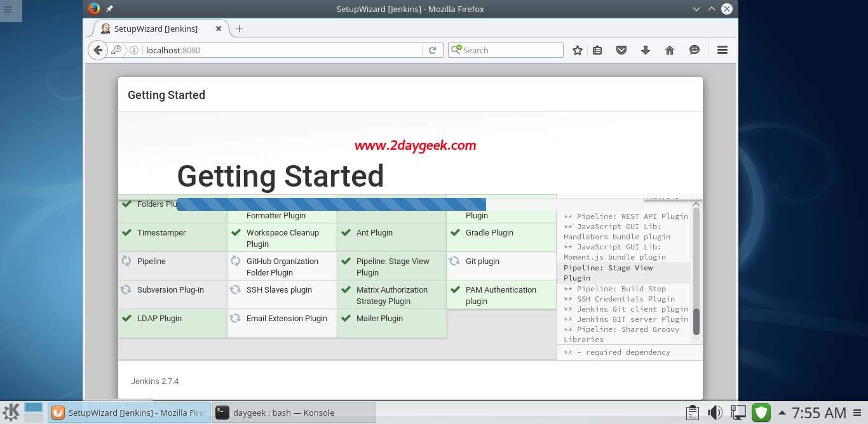Click the SSH Credentials Plugin log line

[x=620, y=299]
